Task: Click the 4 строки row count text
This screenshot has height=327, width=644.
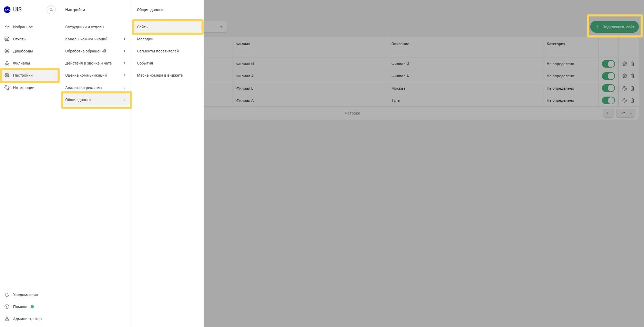Action: point(352,113)
